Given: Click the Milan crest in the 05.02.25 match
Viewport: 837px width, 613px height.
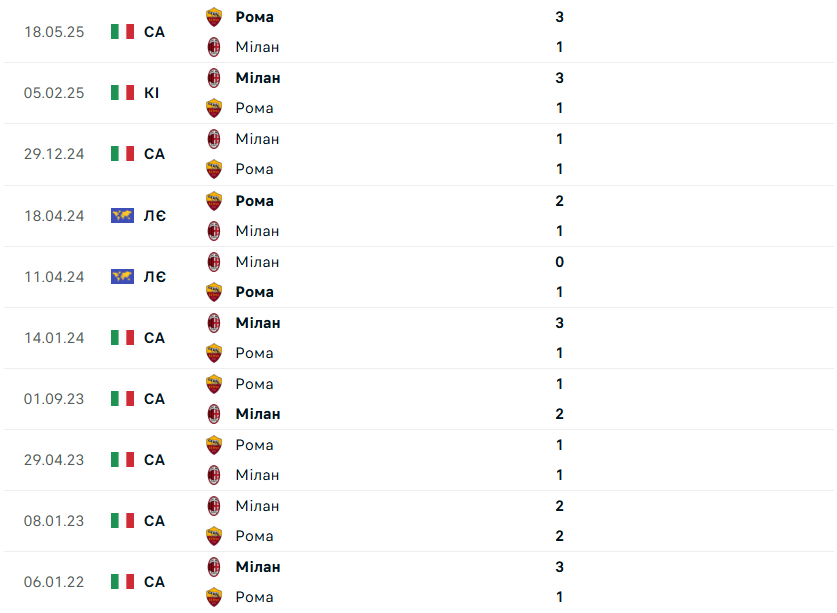Looking at the screenshot, I should click(x=214, y=78).
